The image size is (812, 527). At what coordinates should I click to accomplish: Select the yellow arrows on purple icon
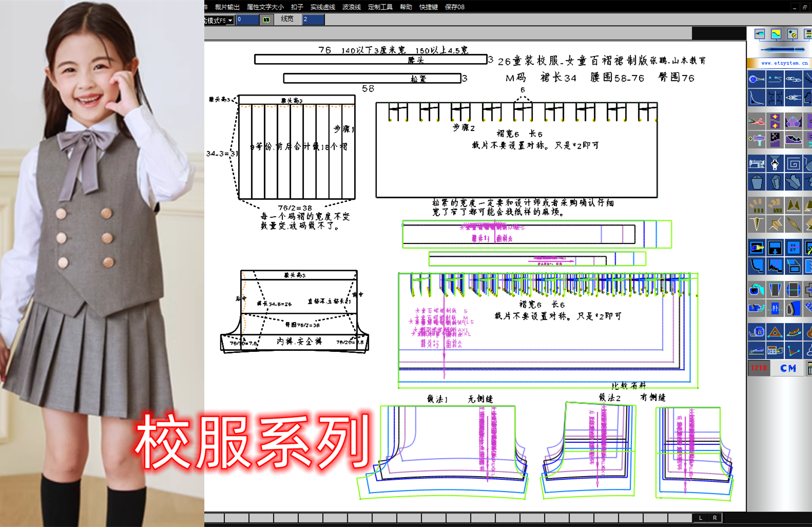tap(775, 121)
